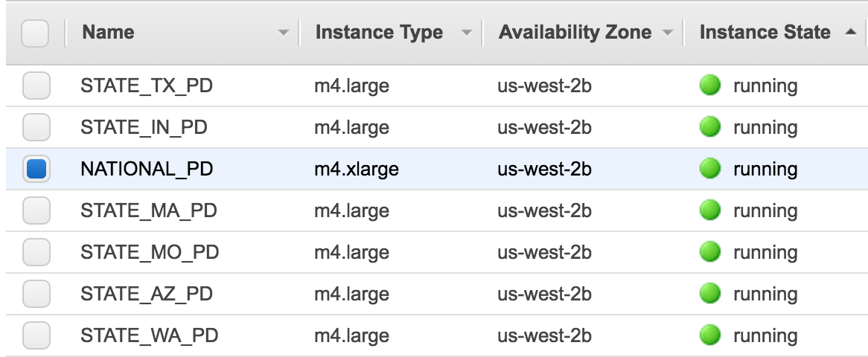Click the green status indicator for STATE_WA_PD

709,335
